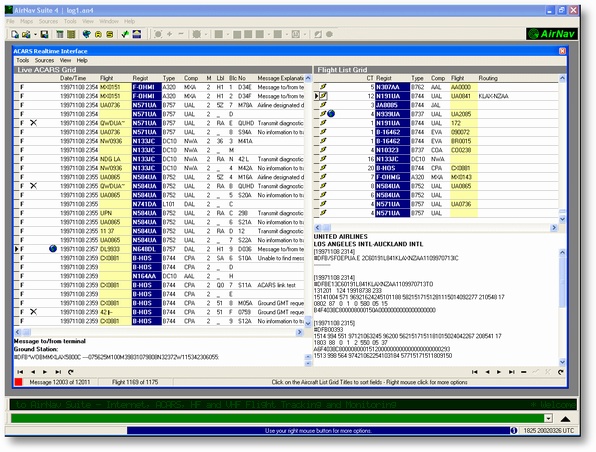
Task: Select the N741DA registration cell in the ACARS grid
Action: pyautogui.click(x=147, y=204)
